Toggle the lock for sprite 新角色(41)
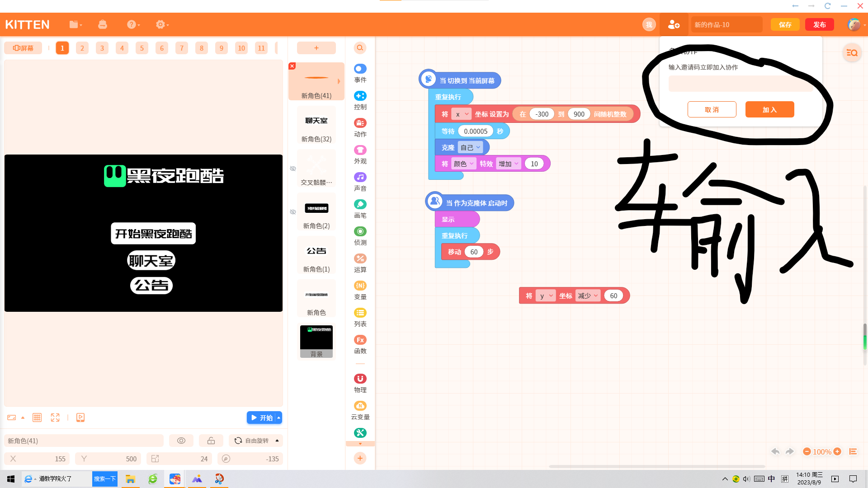The width and height of the screenshot is (868, 488). [211, 441]
